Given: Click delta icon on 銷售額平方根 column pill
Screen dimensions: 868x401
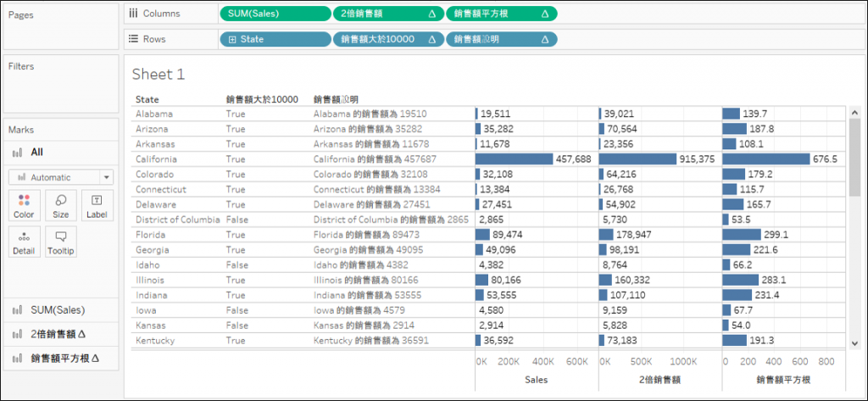Looking at the screenshot, I should 545,14.
